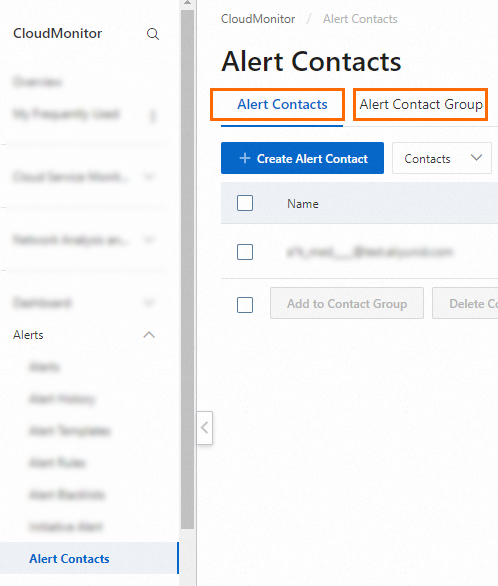Expand the Network Analysis sidebar section
This screenshot has height=586, width=498.
click(149, 239)
